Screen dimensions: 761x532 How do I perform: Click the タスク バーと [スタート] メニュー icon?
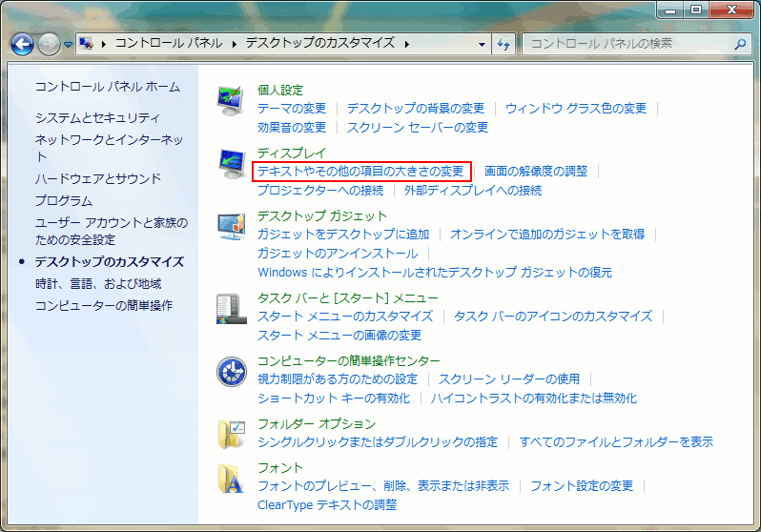tap(232, 307)
